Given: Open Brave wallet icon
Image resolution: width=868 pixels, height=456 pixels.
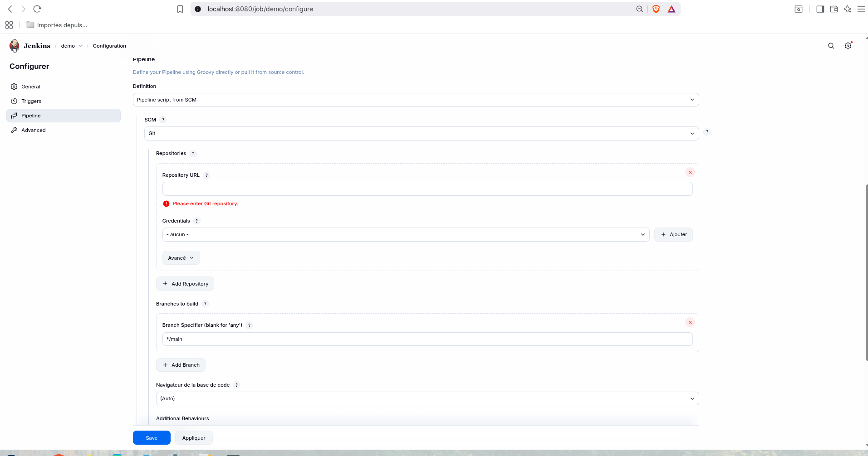Looking at the screenshot, I should [834, 9].
